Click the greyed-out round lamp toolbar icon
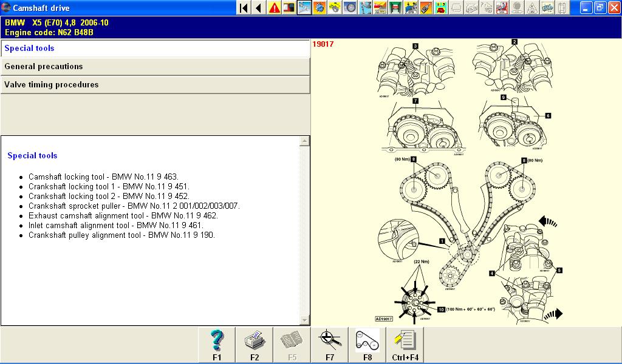This screenshot has height=364, width=622. point(516,7)
